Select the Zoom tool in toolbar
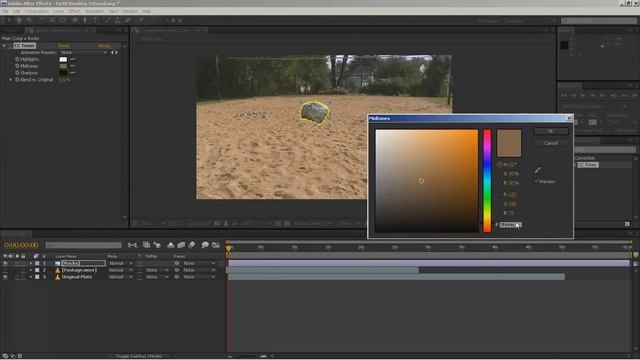This screenshot has height=360, width=640. [29, 20]
